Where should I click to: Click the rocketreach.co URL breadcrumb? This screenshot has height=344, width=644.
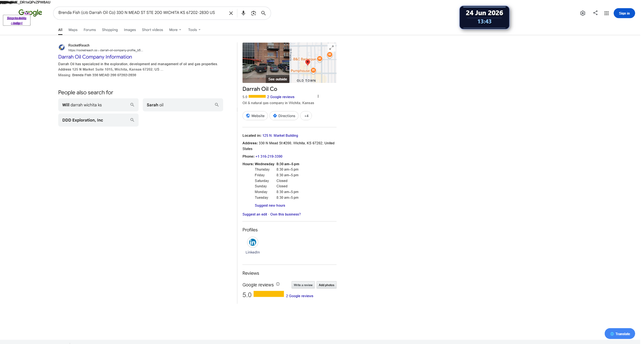tap(106, 50)
